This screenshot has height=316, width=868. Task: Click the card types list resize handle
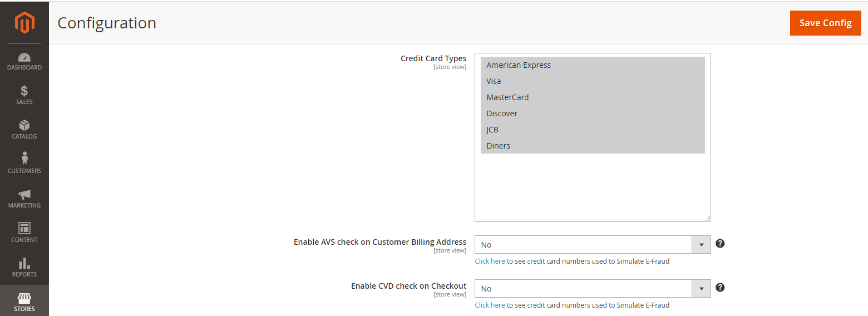708,219
